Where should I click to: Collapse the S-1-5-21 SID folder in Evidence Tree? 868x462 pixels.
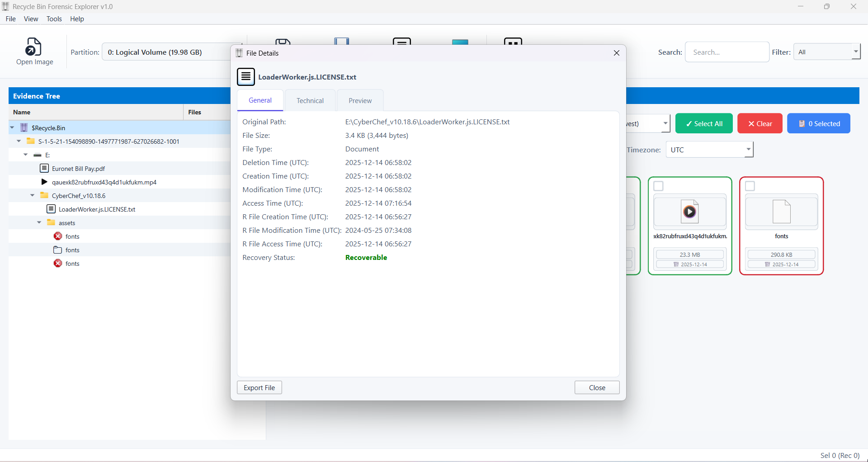click(x=19, y=141)
